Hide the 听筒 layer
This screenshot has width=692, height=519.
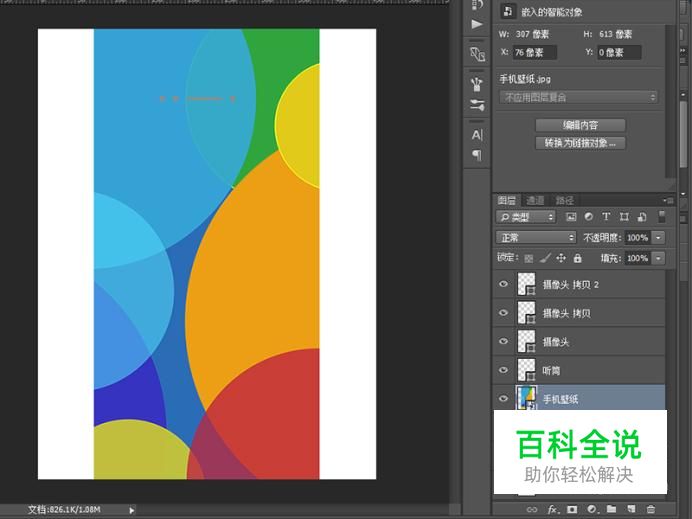click(503, 370)
